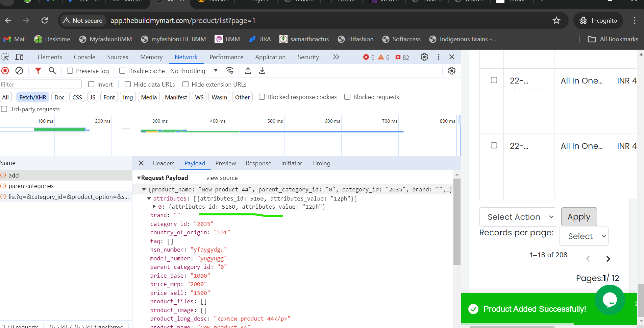
Task: Open the JIRA bookmark
Action: (x=260, y=39)
